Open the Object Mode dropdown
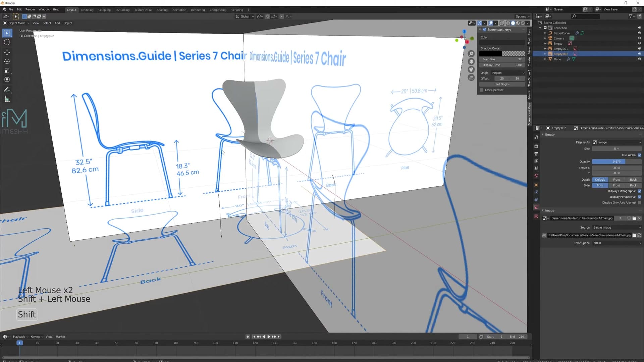 (16, 23)
